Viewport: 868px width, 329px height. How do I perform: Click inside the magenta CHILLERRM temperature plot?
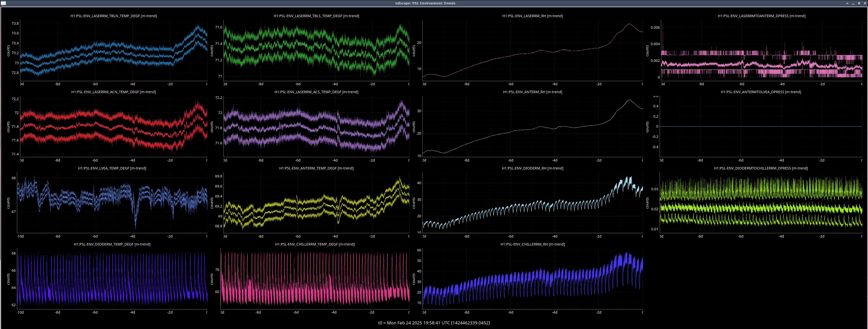[x=315, y=278]
